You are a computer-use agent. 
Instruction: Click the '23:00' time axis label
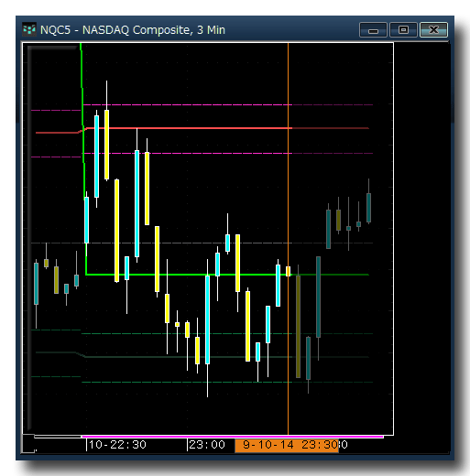tap(207, 445)
